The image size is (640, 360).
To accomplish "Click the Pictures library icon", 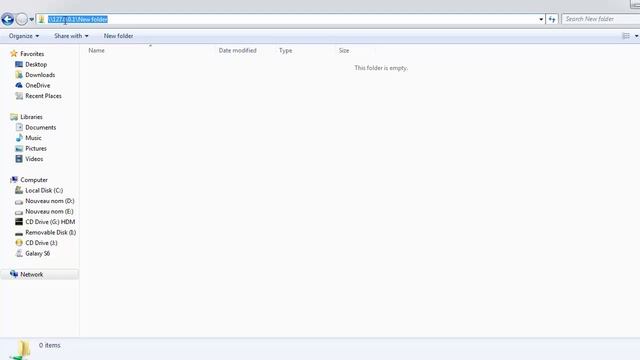I will (19, 149).
